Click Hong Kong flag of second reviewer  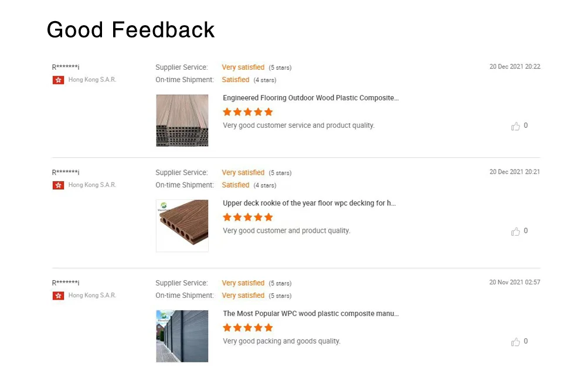pyautogui.click(x=58, y=185)
